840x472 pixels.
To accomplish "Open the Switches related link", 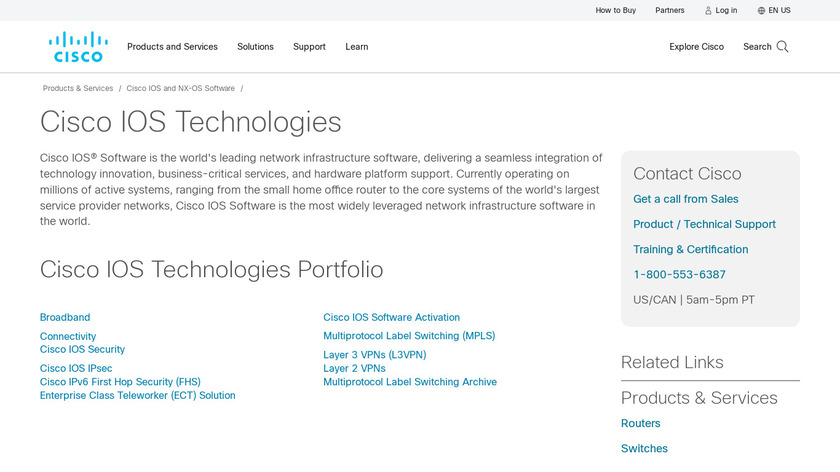I will coord(644,448).
